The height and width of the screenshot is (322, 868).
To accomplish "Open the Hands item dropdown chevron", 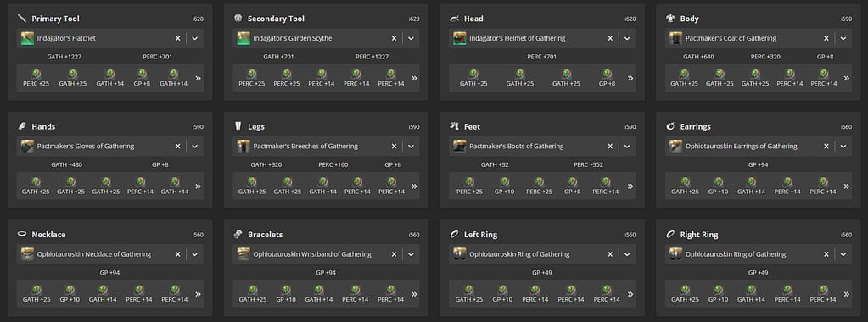I will click(x=195, y=146).
